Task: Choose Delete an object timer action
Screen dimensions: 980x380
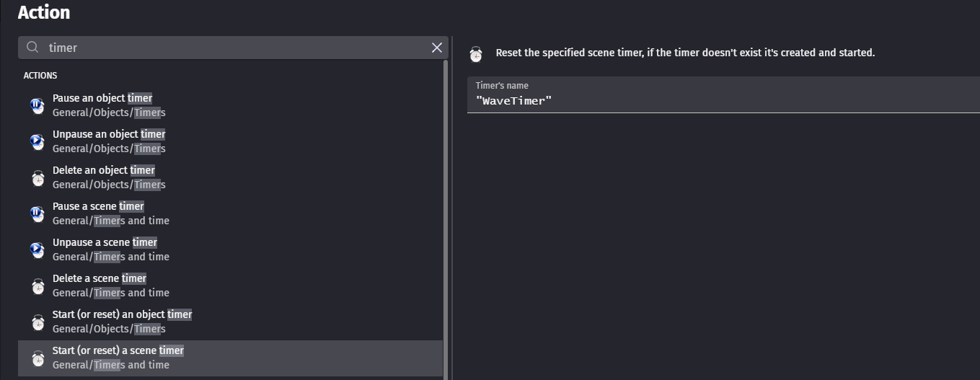Action: [104, 170]
